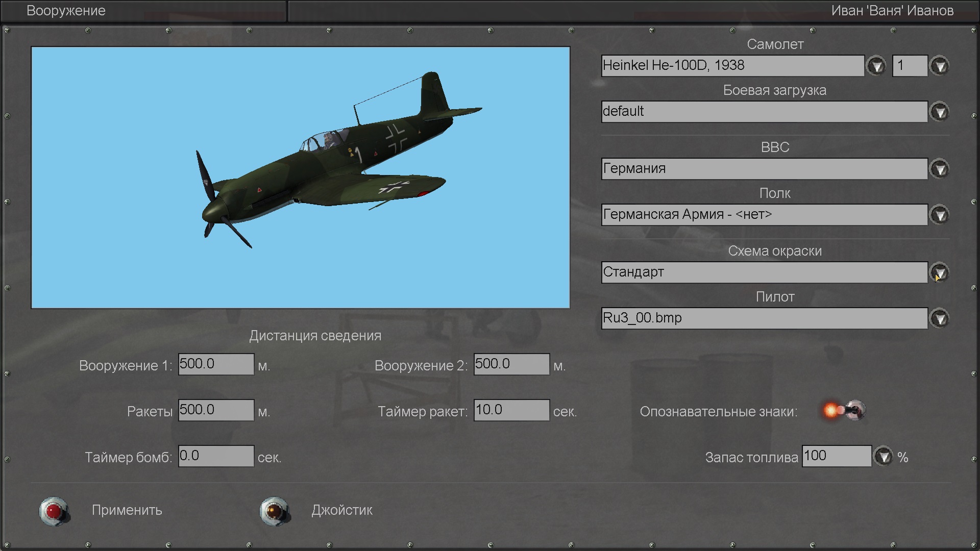980x551 pixels.
Task: Click the Таймер бомб input field
Action: point(216,456)
